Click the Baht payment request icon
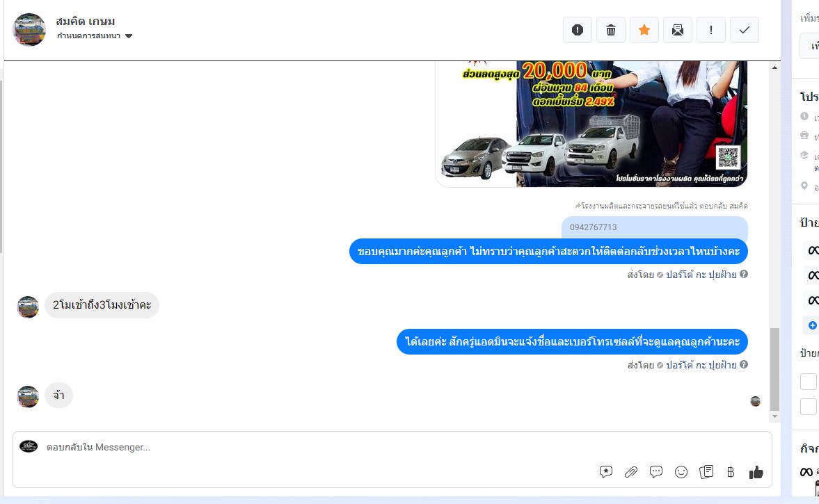The width and height of the screenshot is (819, 504). point(731,472)
